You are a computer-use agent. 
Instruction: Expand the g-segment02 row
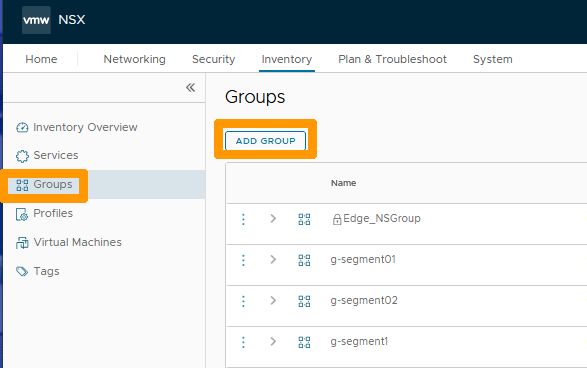coord(273,300)
